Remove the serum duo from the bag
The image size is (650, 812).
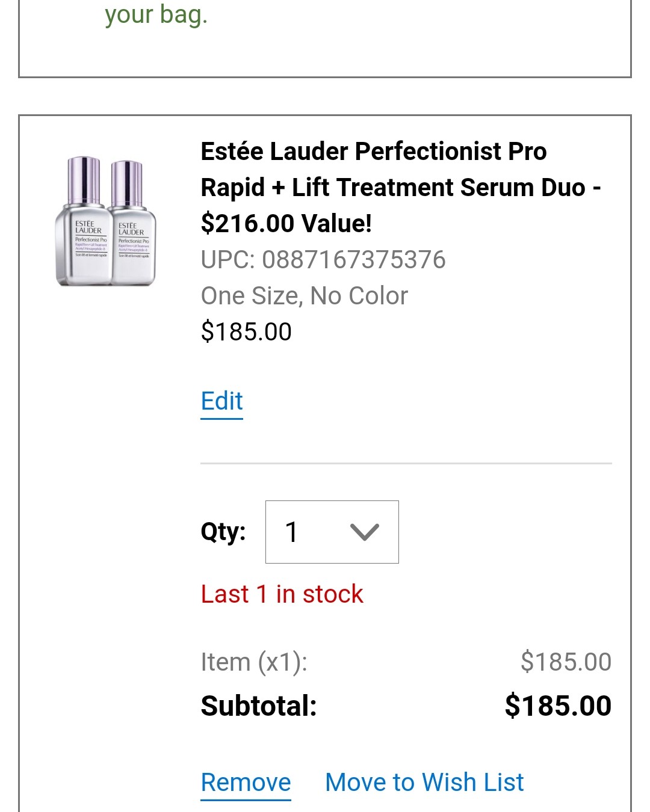click(x=246, y=783)
